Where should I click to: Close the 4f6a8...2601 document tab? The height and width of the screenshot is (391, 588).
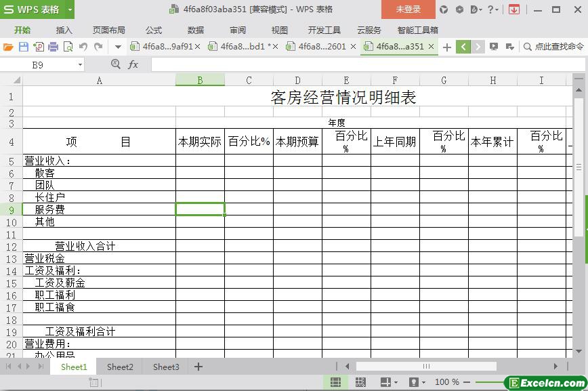coord(353,47)
